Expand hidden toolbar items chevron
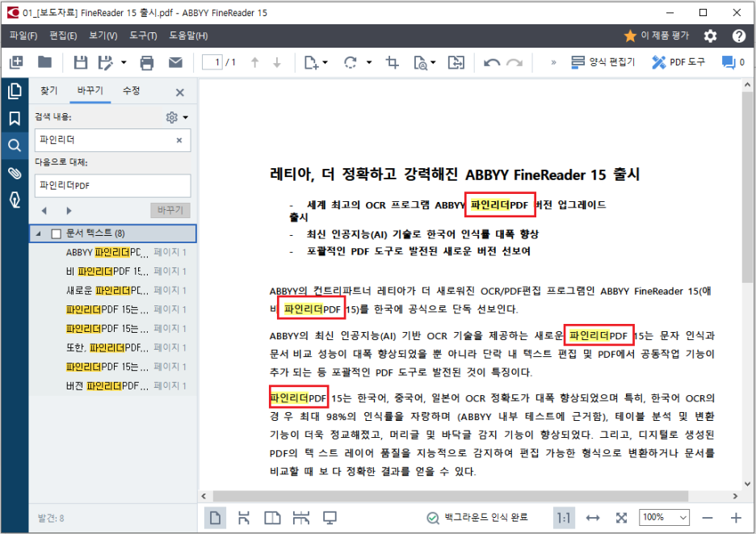756x534 pixels. pyautogui.click(x=553, y=62)
